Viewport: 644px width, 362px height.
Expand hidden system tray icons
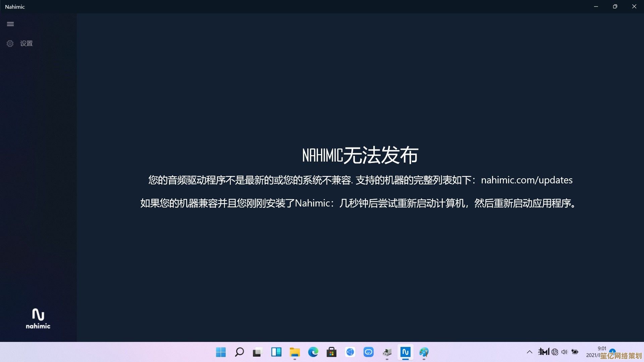(x=530, y=352)
